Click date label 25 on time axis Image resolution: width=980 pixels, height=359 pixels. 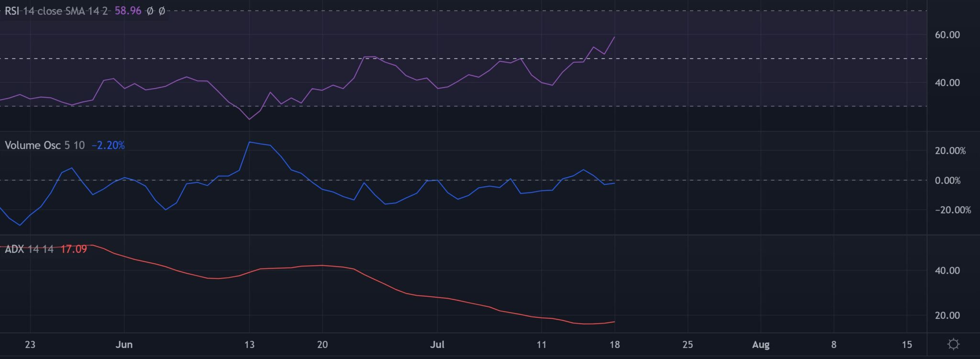(x=688, y=345)
